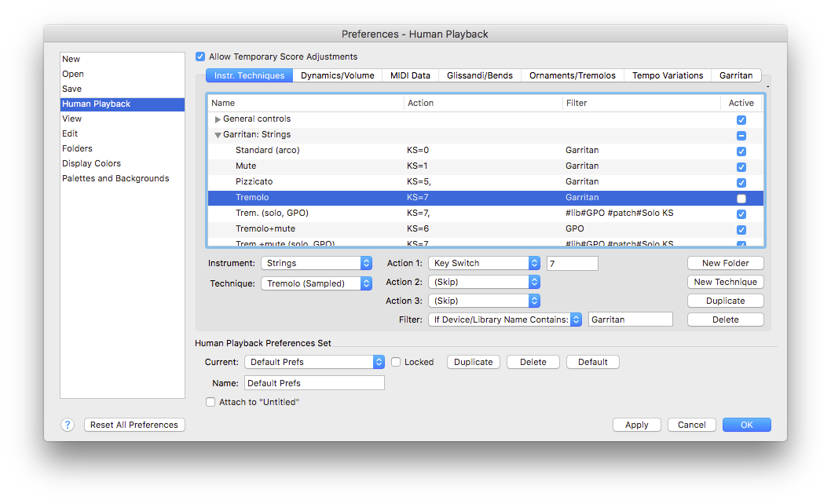Click the Key Switch value field
Screen dimensions: 831x504
(573, 264)
